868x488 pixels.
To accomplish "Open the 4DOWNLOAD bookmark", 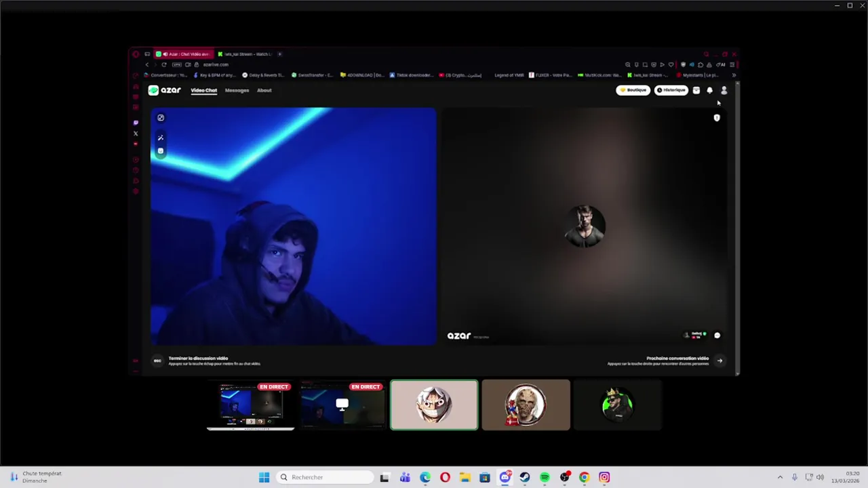I will pyautogui.click(x=362, y=75).
